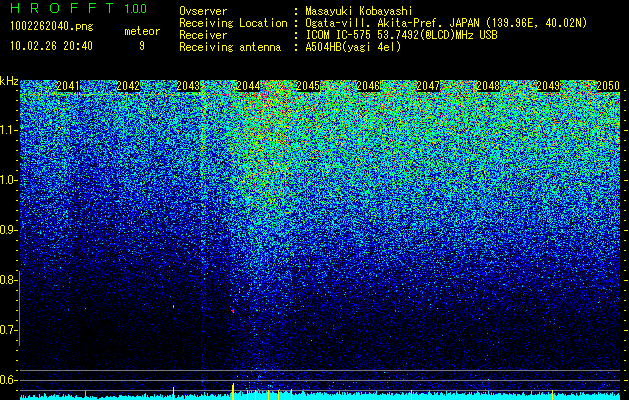
Task: Click the ICOM IC-575 receiver text
Action: point(401,35)
